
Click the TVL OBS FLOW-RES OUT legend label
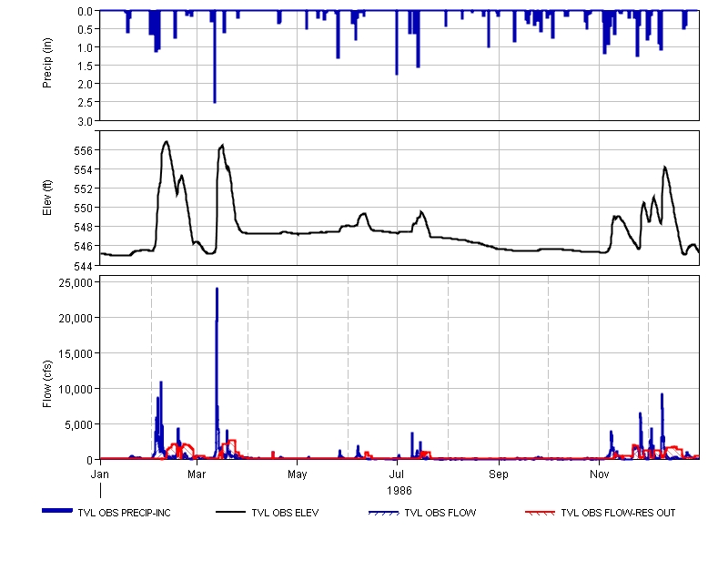(618, 513)
